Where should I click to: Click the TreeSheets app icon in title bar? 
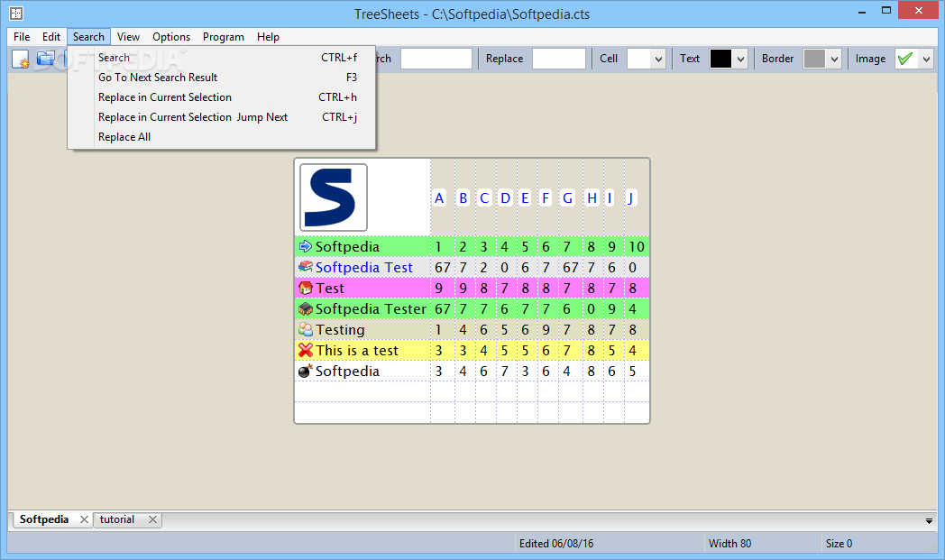17,14
